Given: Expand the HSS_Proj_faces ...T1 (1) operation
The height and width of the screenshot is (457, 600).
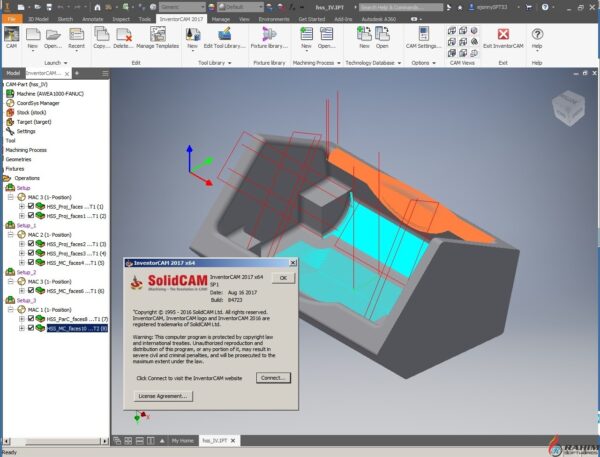Looking at the screenshot, I should [22, 206].
